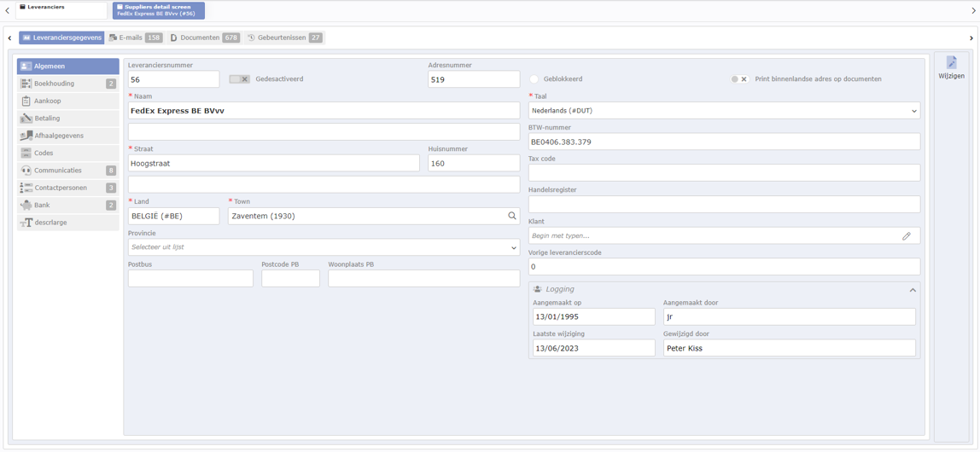
Task: Open the Leveranciers top tab
Action: point(61,9)
